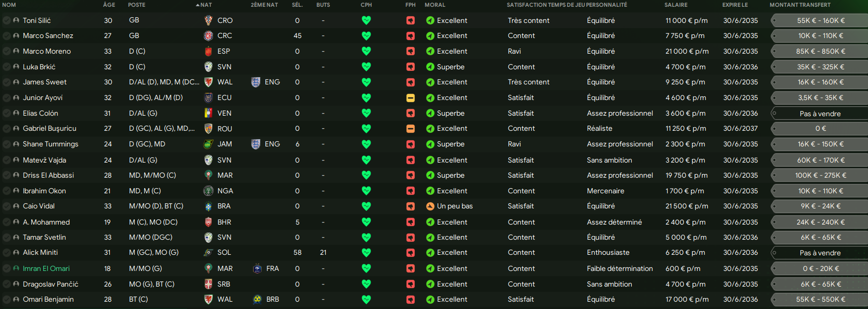This screenshot has height=309, width=868.
Task: Click the Barbados second nationality badge for Omari Benjamin
Action: (257, 299)
